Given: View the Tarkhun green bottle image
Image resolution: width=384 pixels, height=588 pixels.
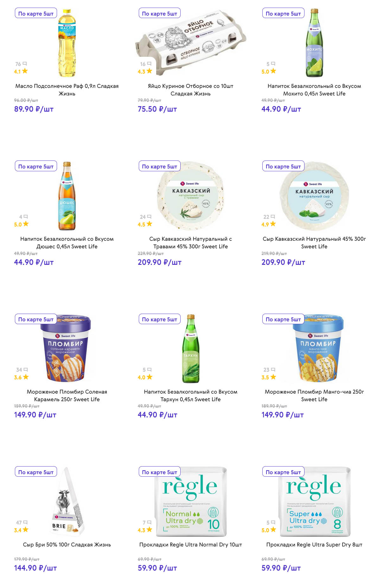Looking at the screenshot, I should click(190, 349).
